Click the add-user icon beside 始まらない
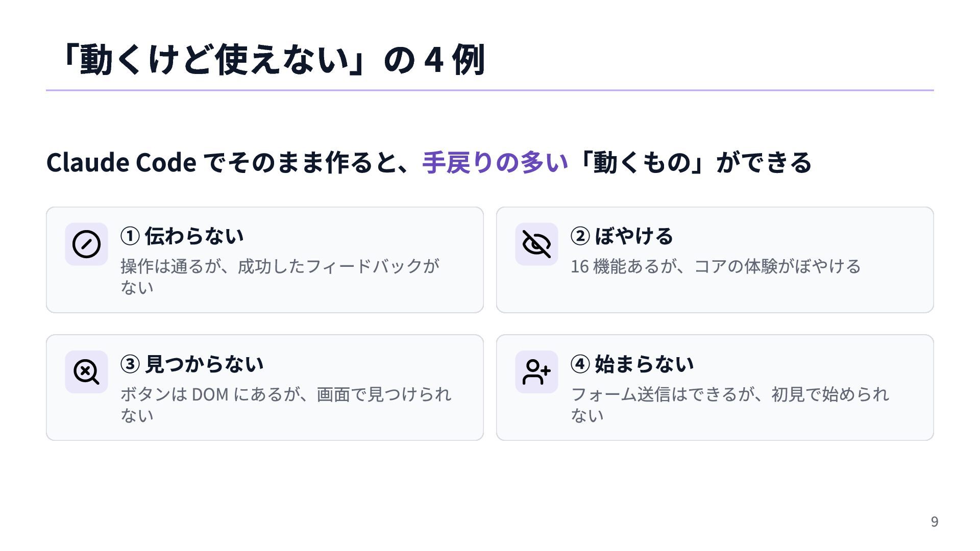The width and height of the screenshot is (980, 551). coord(536,371)
